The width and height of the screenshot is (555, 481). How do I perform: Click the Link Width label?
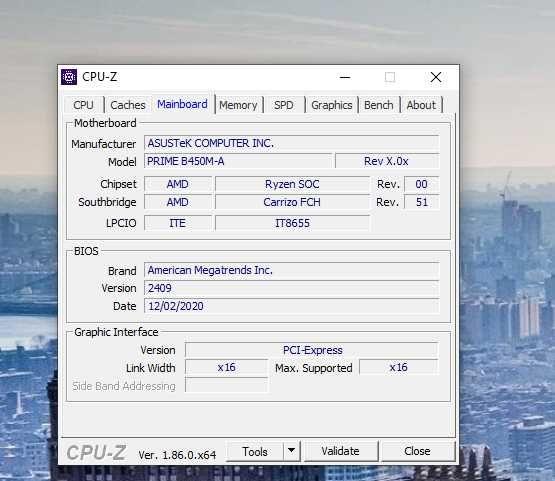tap(150, 368)
